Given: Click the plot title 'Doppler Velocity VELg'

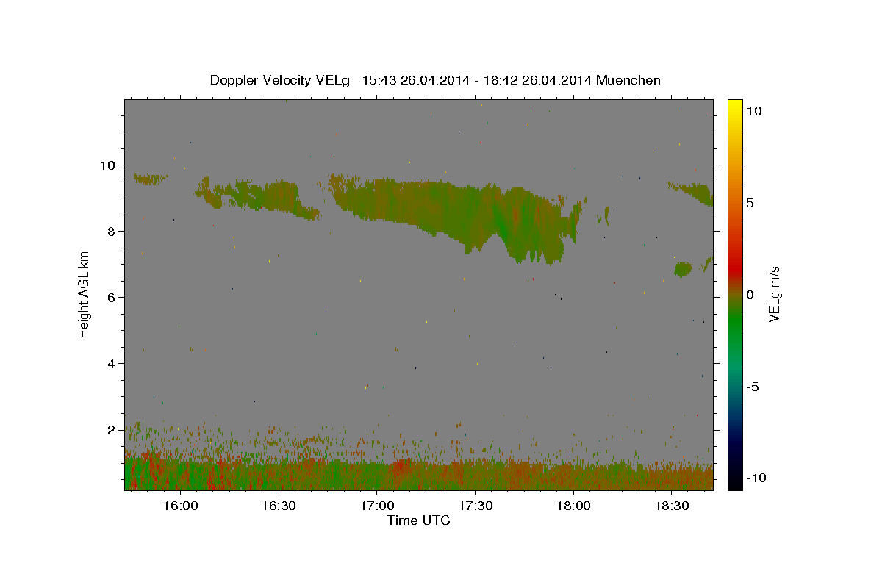Looking at the screenshot, I should 281,80.
